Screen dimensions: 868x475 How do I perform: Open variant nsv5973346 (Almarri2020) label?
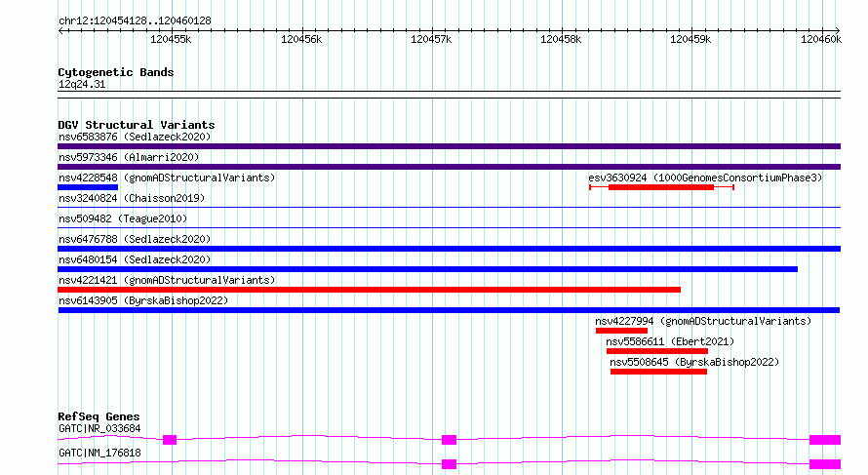tap(129, 157)
